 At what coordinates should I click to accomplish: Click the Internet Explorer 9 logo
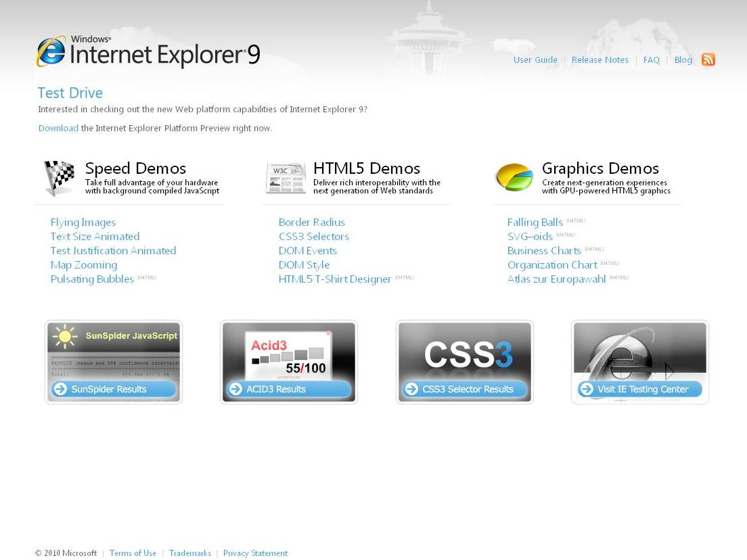[x=149, y=51]
